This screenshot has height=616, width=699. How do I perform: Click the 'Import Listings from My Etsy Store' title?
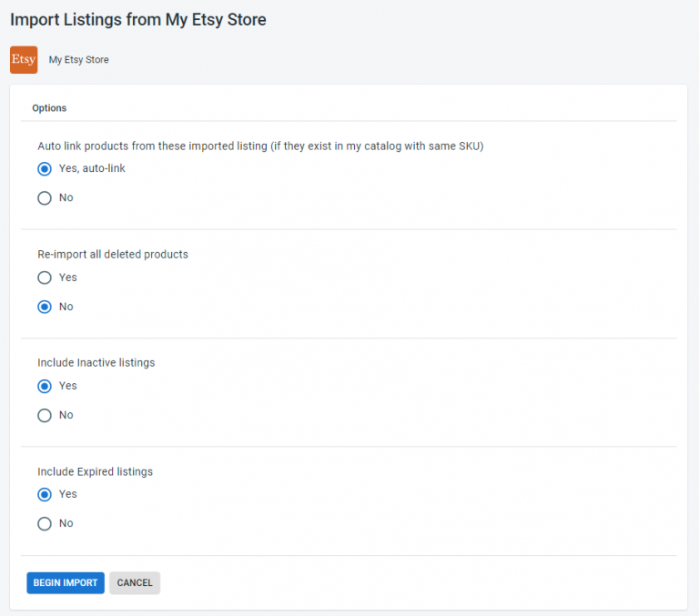138,19
